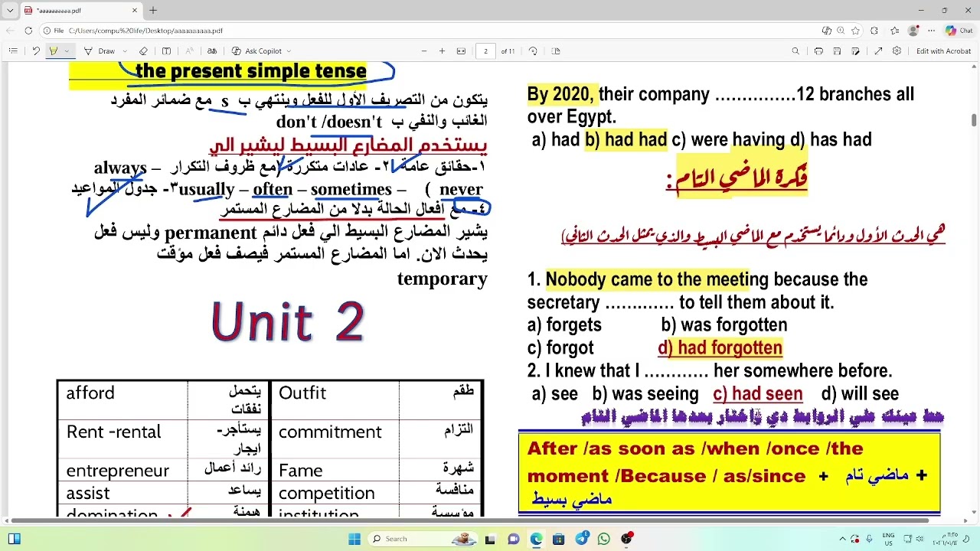This screenshot has height=551, width=980.
Task: Rotate the PDF page
Action: click(x=533, y=51)
